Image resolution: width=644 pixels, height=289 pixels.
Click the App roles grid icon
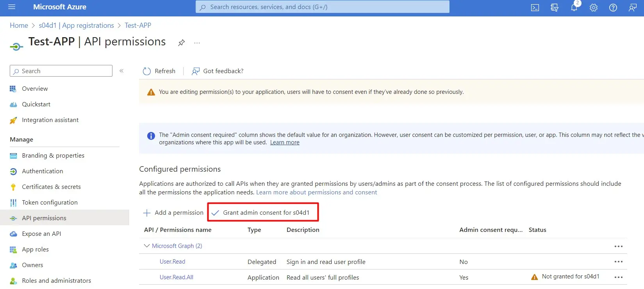coord(13,250)
